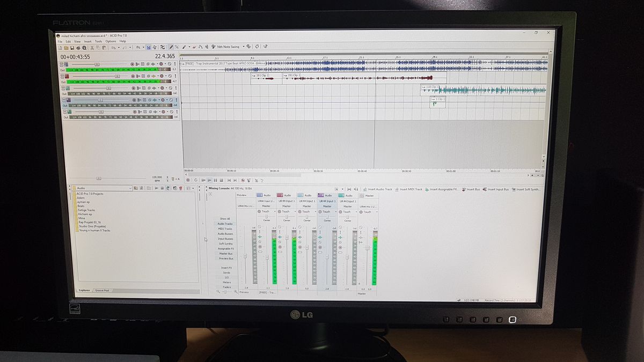The image size is (644, 362).
Task: Click Insert Assignable FX button
Action: [443, 189]
